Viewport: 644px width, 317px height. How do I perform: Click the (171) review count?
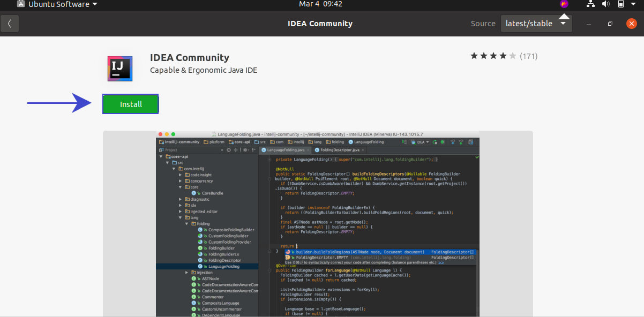[x=529, y=56]
